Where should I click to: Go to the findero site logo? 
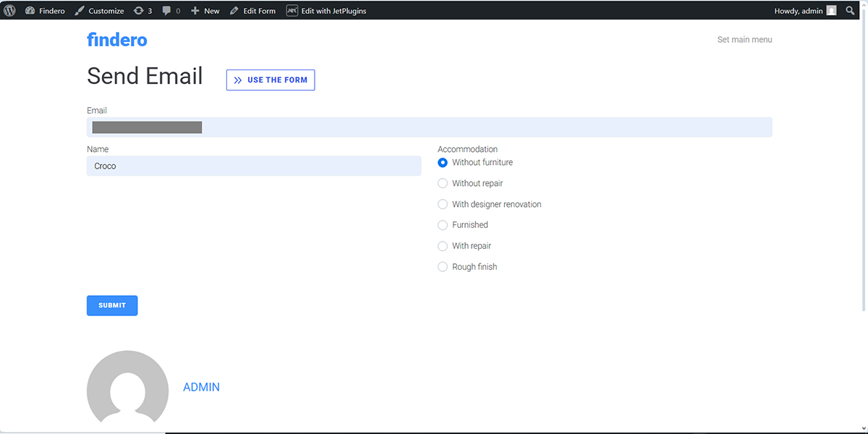tap(117, 40)
